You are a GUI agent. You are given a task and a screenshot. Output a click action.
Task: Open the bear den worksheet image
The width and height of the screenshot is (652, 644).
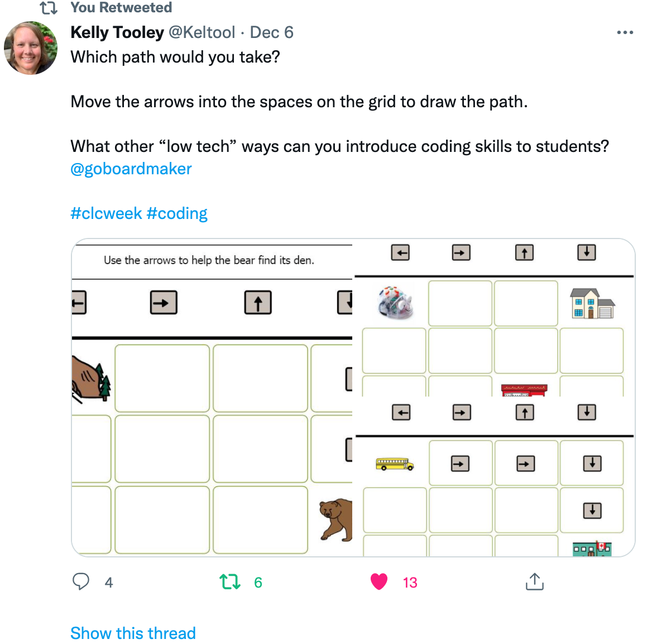[212, 398]
